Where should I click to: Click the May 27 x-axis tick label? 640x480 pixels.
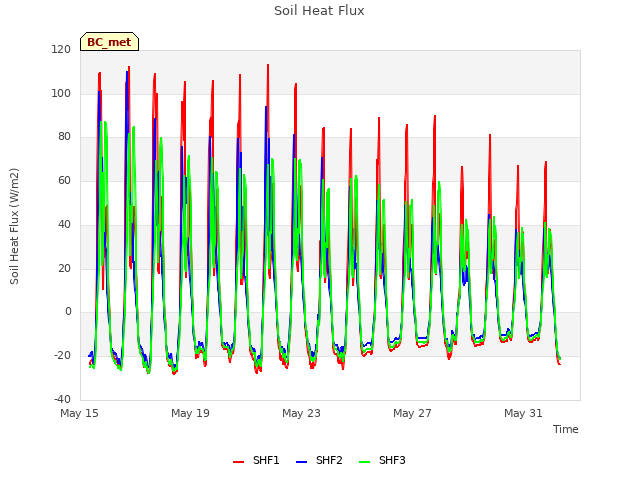click(x=412, y=413)
